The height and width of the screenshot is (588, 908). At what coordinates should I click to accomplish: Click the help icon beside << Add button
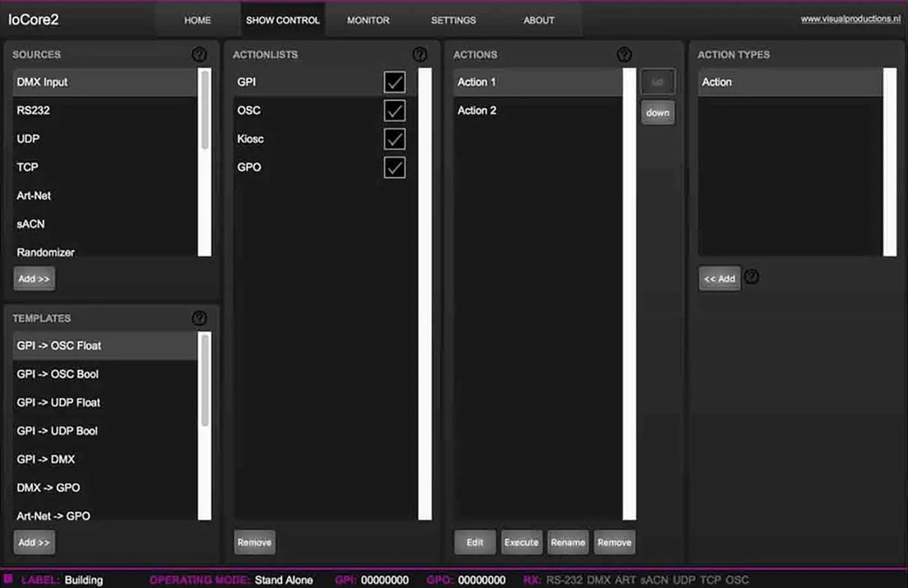pyautogui.click(x=752, y=278)
